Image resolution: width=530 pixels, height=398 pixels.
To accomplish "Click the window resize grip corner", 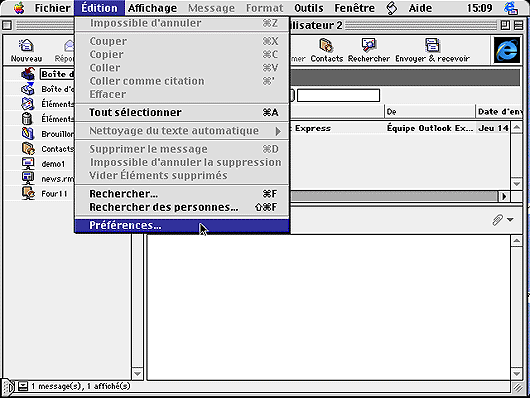I will pyautogui.click(x=517, y=388).
